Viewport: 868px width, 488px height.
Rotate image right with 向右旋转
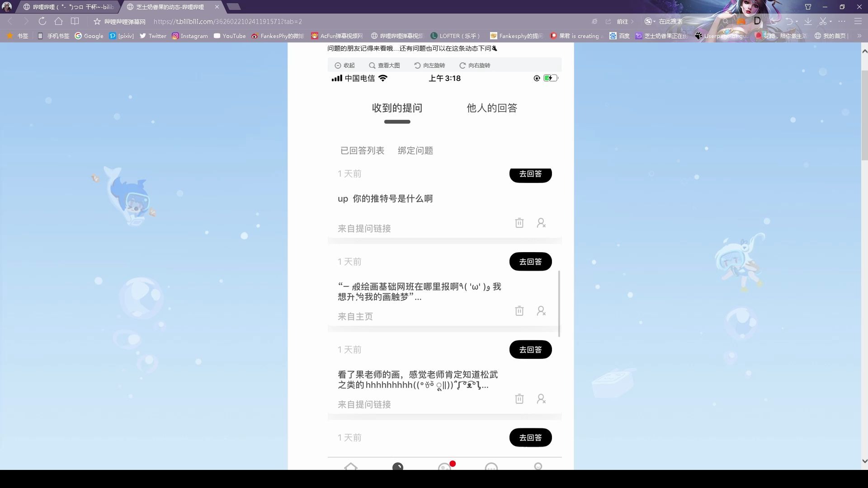point(475,65)
